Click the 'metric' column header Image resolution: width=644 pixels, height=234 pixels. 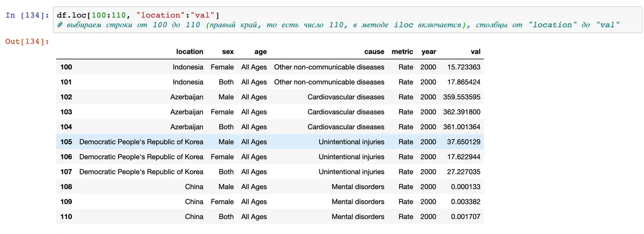402,52
